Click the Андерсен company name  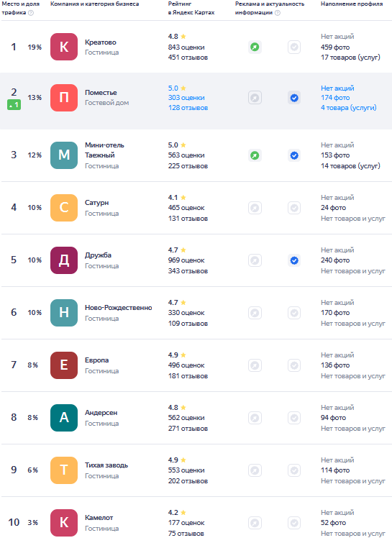coord(101,413)
